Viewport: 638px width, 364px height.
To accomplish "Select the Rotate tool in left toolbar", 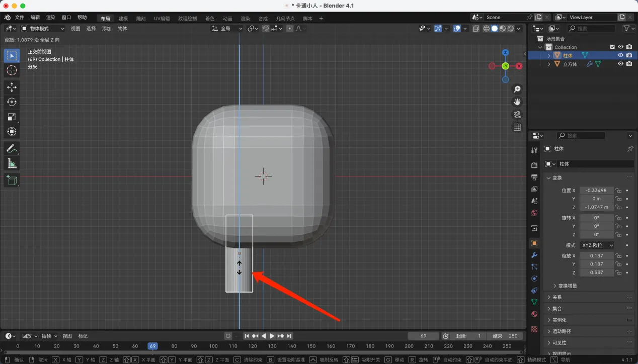I will [12, 102].
